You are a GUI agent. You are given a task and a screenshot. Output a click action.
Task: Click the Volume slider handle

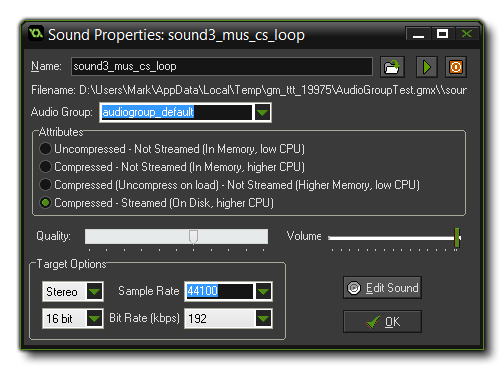[457, 238]
